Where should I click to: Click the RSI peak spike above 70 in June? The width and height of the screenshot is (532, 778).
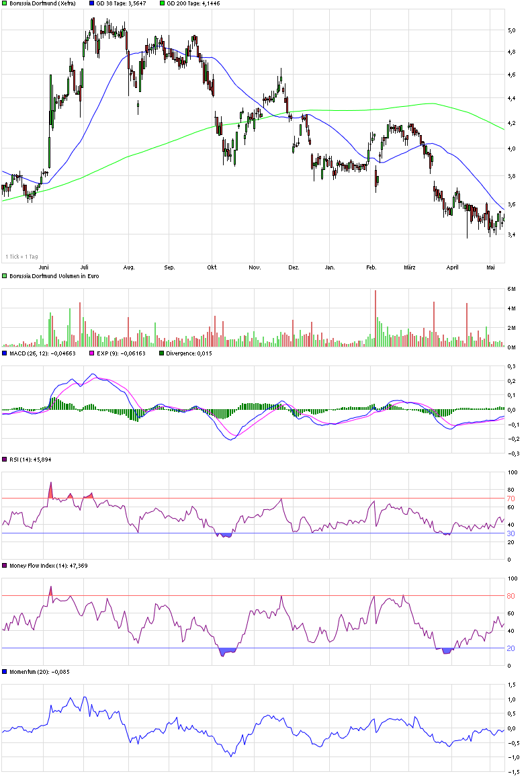(50, 490)
